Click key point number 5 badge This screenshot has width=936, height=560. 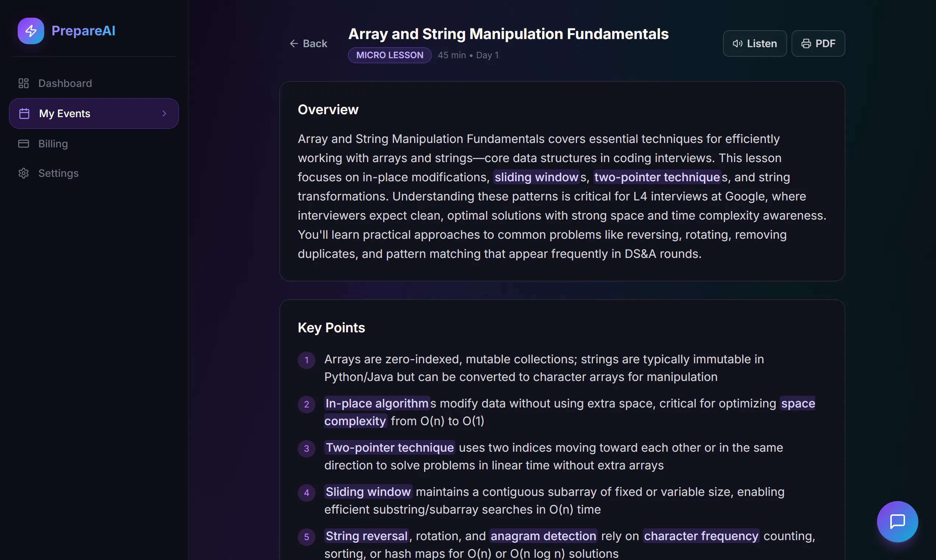(307, 536)
